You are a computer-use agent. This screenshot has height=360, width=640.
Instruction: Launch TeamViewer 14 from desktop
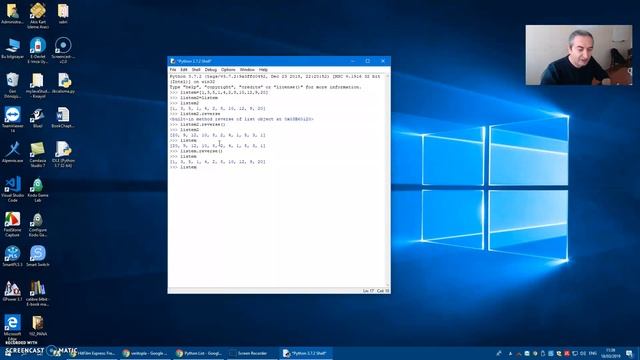pyautogui.click(x=12, y=120)
